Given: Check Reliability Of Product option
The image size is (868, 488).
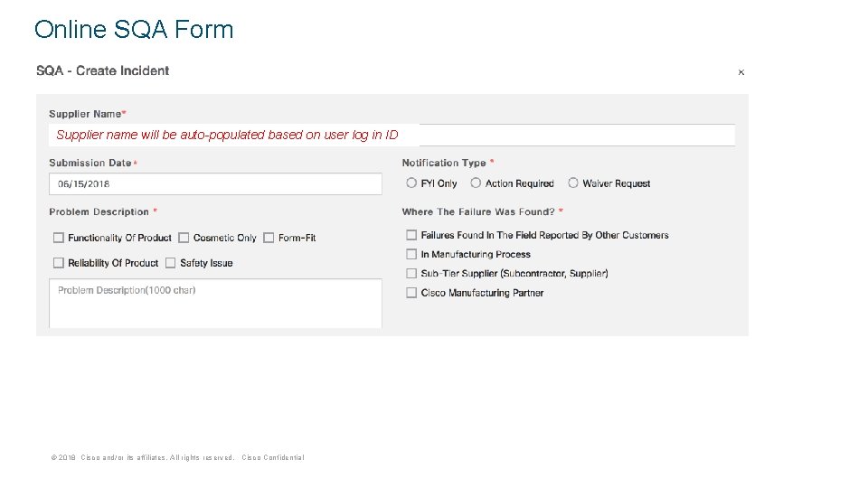Looking at the screenshot, I should point(59,263).
